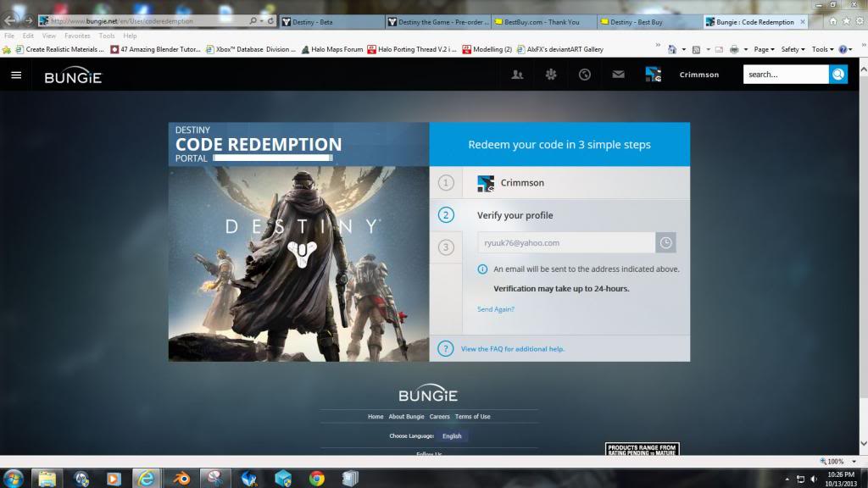Open Internet Explorer taskbar icon
This screenshot has height=488, width=868.
(x=147, y=478)
